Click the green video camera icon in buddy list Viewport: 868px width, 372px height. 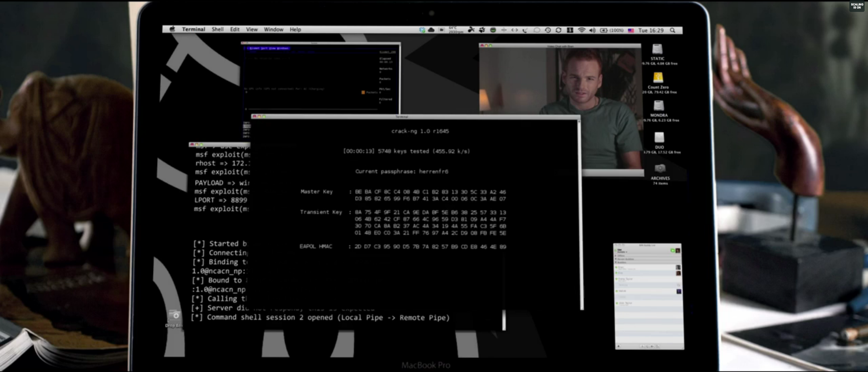click(x=673, y=250)
